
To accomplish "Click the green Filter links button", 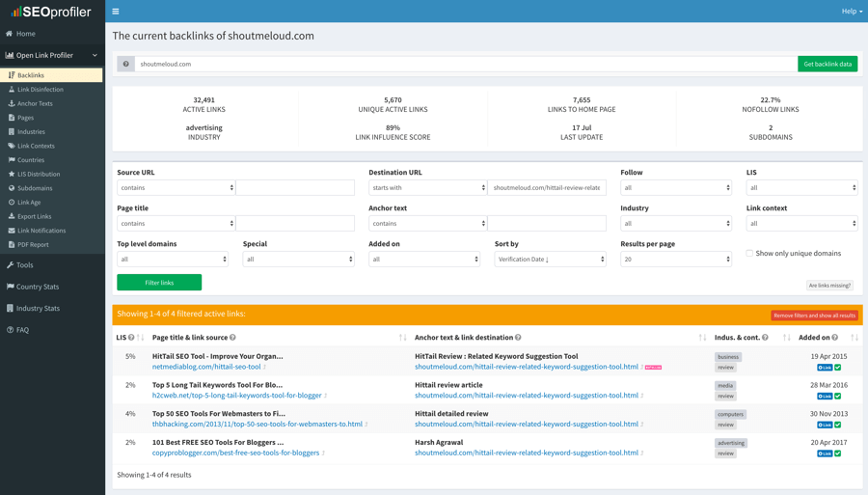I will tap(159, 283).
